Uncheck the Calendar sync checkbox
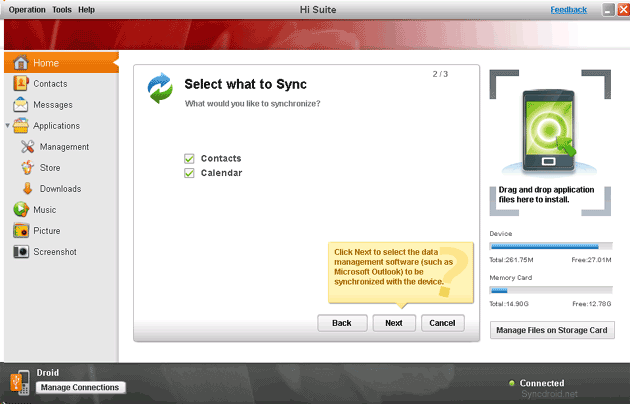630x404 pixels. pyautogui.click(x=189, y=173)
